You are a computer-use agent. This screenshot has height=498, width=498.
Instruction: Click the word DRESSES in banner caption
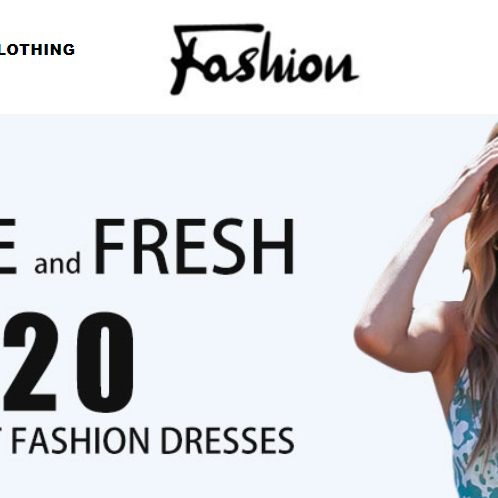click(227, 441)
